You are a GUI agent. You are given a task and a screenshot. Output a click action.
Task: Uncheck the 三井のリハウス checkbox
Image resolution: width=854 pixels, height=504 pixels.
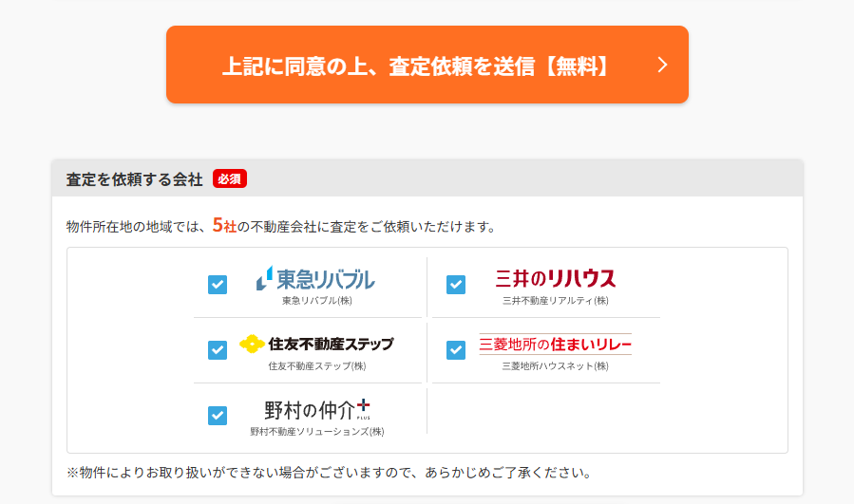click(456, 284)
